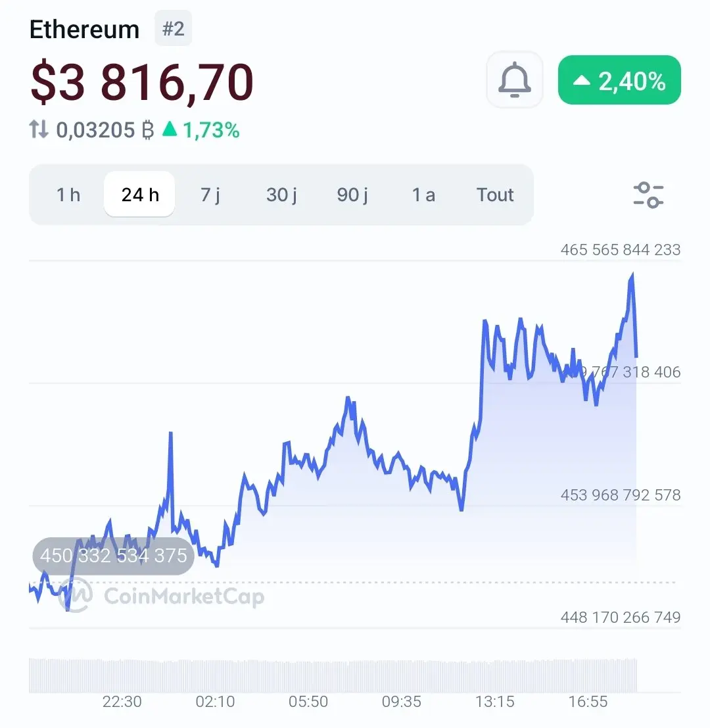Tap the price alert bell icon
710x728 pixels.
[x=514, y=80]
